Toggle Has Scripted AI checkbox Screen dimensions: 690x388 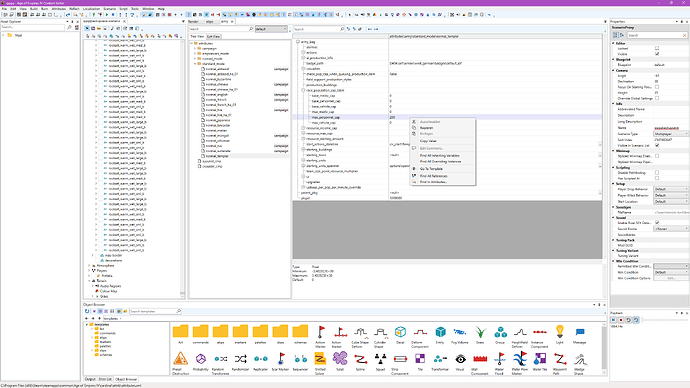pos(657,178)
